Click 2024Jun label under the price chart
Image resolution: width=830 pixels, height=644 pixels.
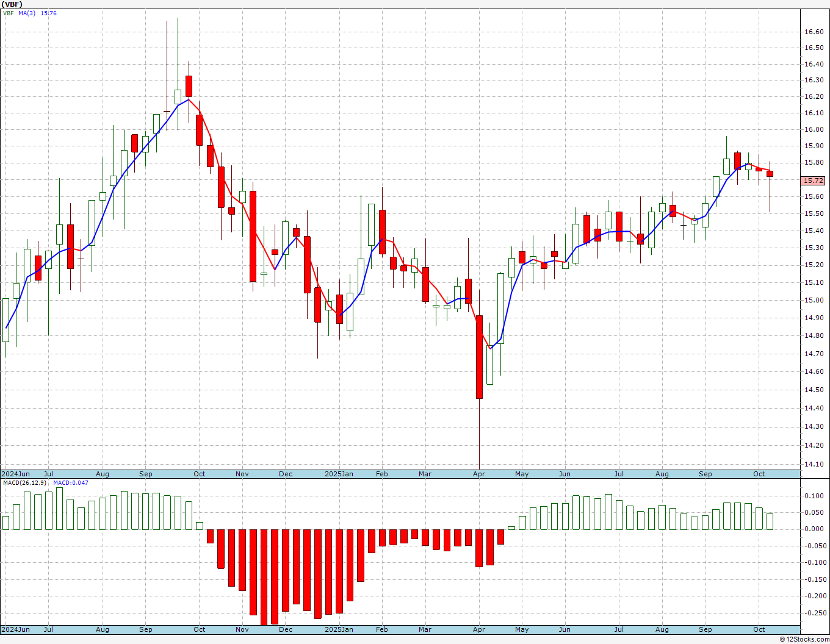coord(16,474)
